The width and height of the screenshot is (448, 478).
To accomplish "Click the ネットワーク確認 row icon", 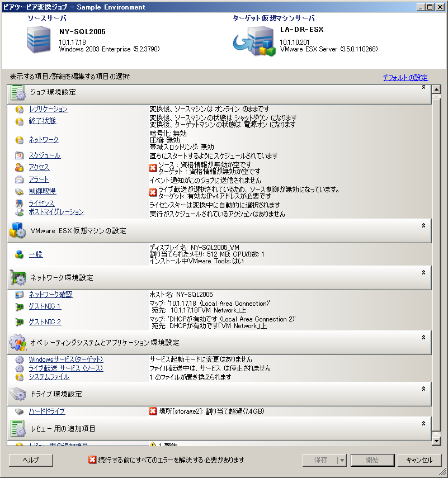I will click(x=19, y=295).
